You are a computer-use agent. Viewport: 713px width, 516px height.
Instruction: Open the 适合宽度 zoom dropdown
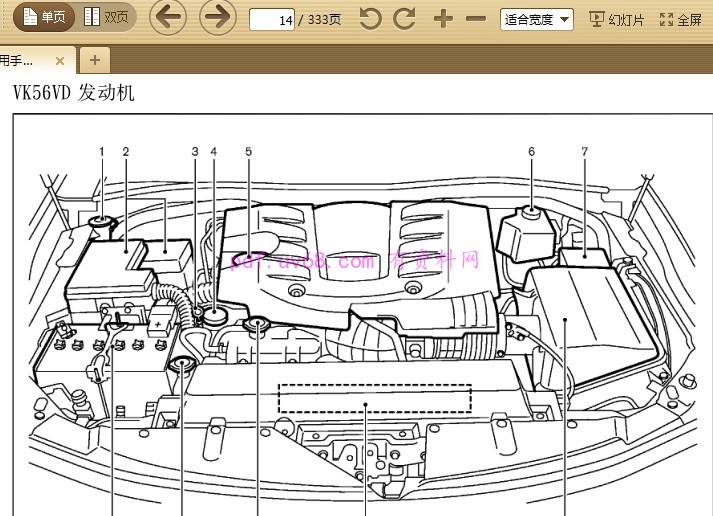pos(537,19)
